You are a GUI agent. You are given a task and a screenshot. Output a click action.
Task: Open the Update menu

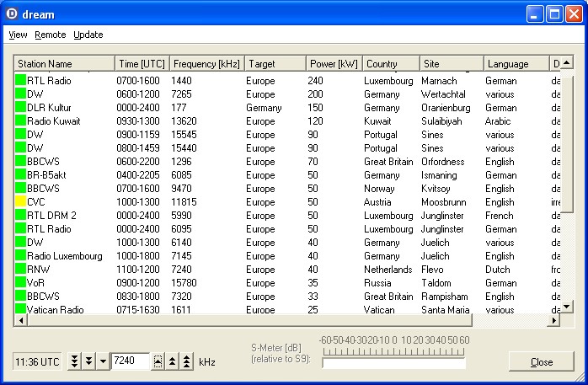88,35
